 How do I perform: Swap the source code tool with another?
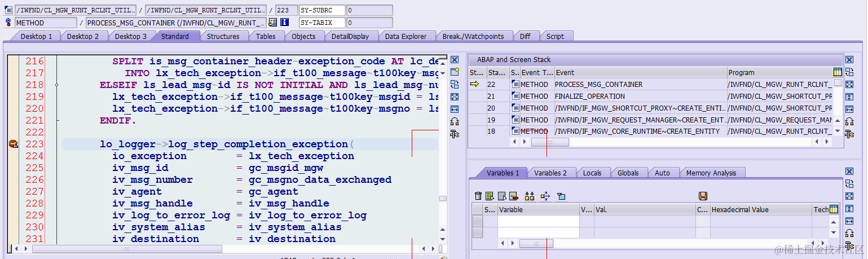pyautogui.click(x=455, y=84)
